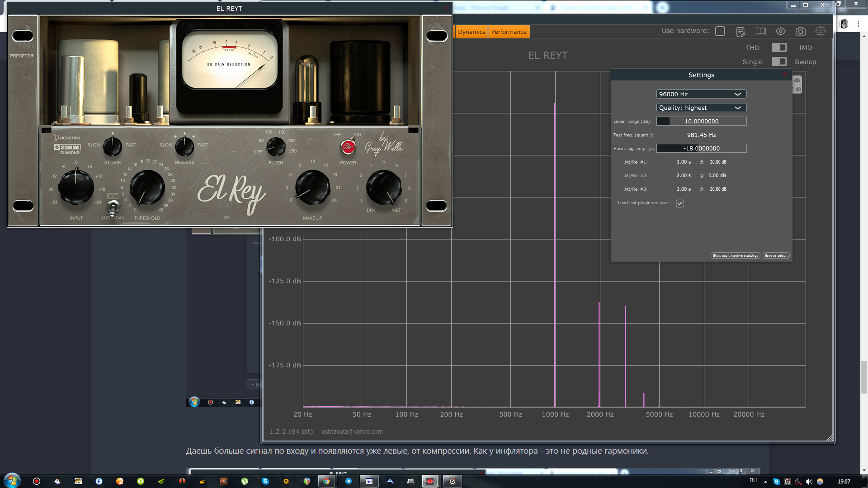Click the THRESHOLD knob on El Rey
This screenshot has height=488, width=868.
click(x=147, y=187)
